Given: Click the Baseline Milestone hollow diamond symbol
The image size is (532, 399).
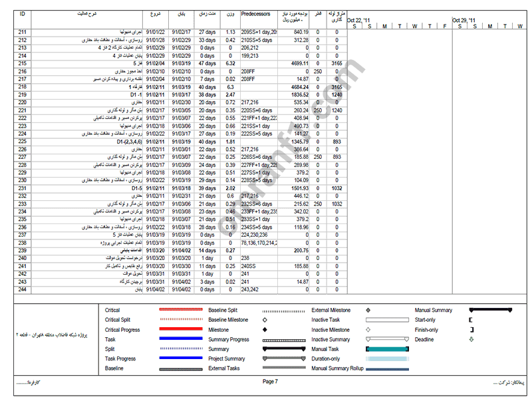Looking at the screenshot, I should [265, 320].
